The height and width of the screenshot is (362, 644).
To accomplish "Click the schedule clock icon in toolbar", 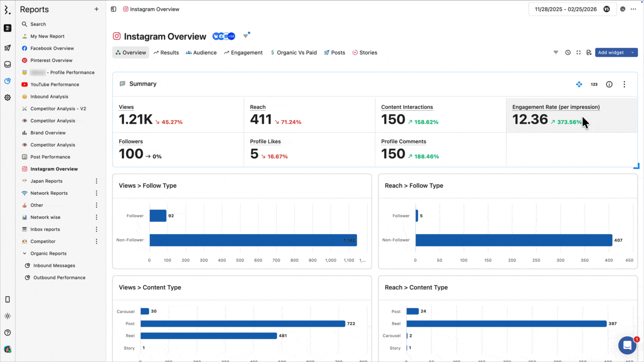I will (568, 52).
